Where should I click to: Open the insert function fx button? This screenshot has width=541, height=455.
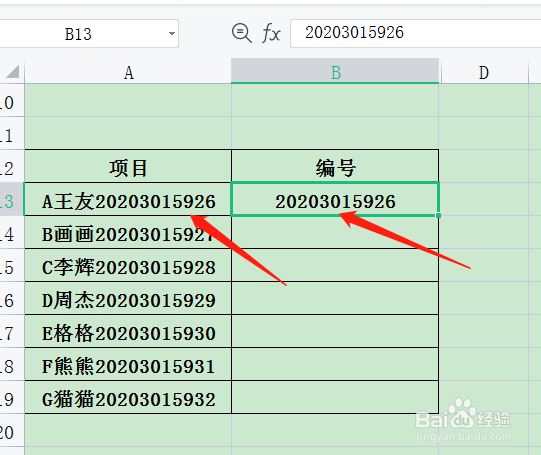pos(271,33)
